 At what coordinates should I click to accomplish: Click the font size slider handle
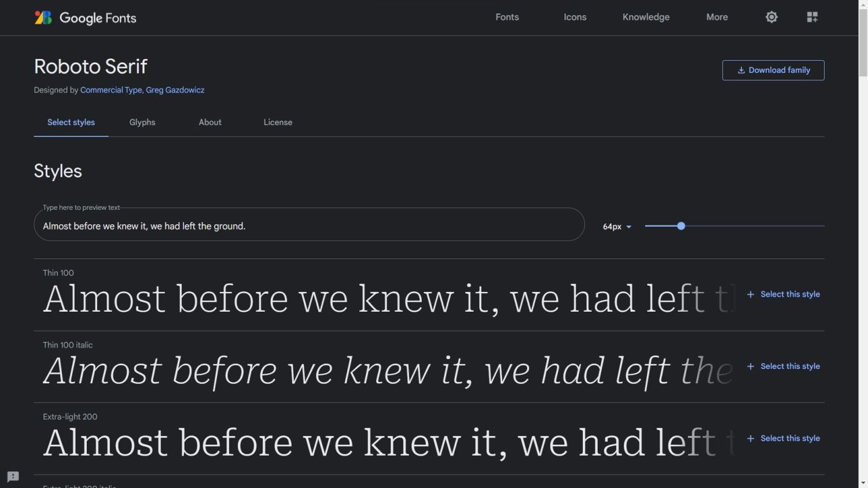681,226
